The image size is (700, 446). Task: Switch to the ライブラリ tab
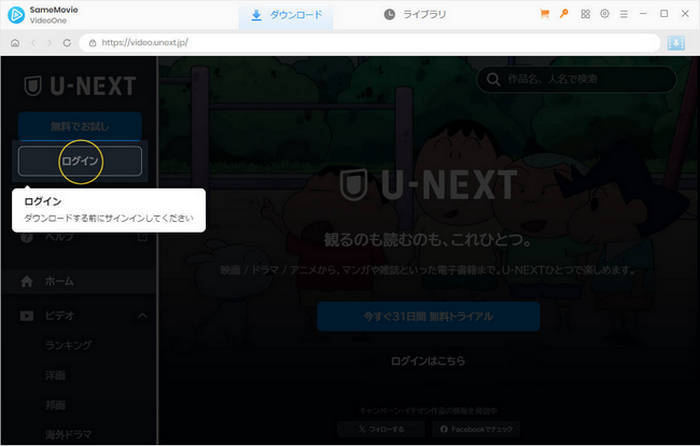(x=415, y=15)
